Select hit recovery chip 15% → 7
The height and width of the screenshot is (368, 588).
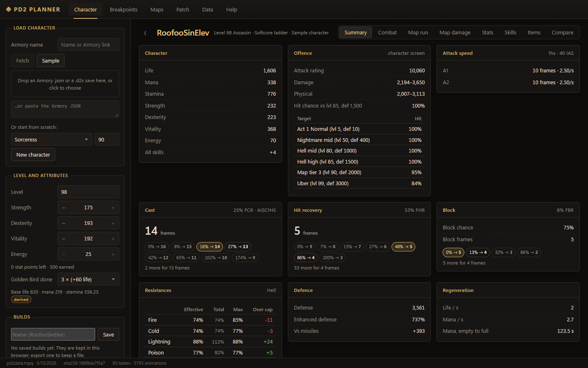click(x=352, y=247)
